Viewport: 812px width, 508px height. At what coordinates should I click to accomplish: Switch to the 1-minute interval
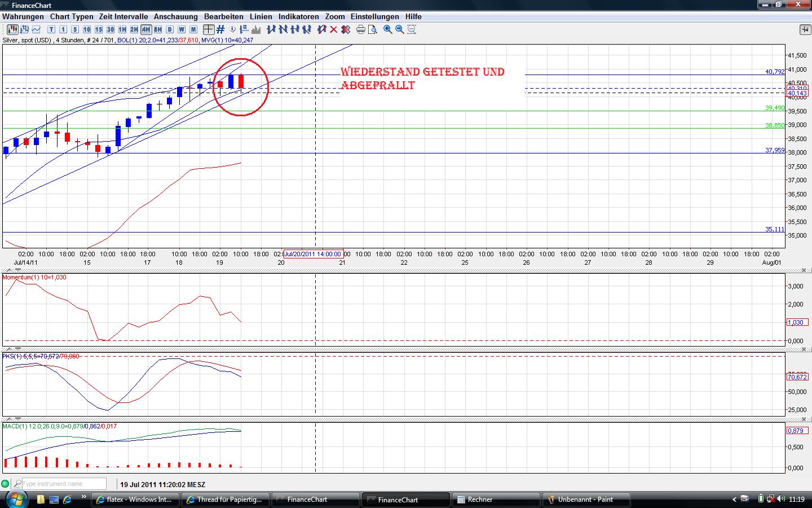pyautogui.click(x=63, y=29)
